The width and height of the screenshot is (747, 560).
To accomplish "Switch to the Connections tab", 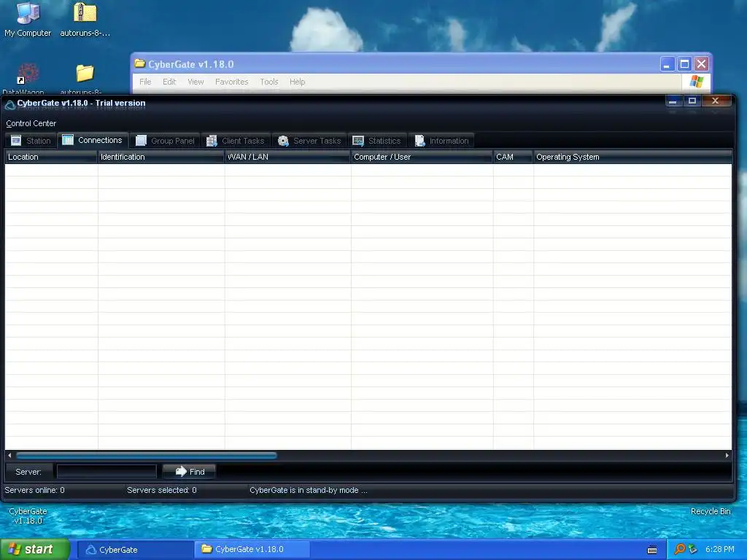I will tap(93, 140).
